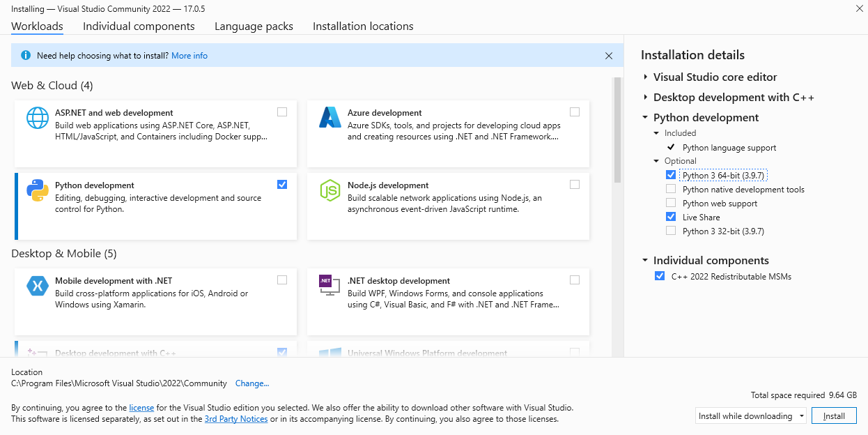868x435 pixels.
Task: Enable Python web support
Action: 671,203
